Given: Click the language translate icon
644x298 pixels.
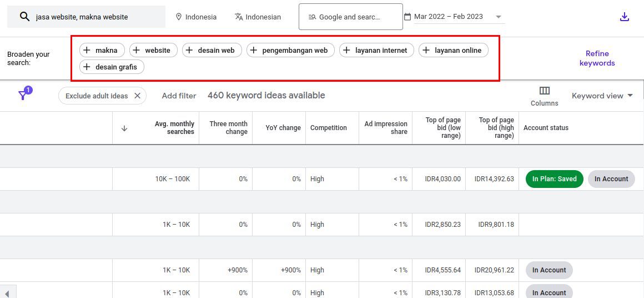Looking at the screenshot, I should (x=239, y=17).
